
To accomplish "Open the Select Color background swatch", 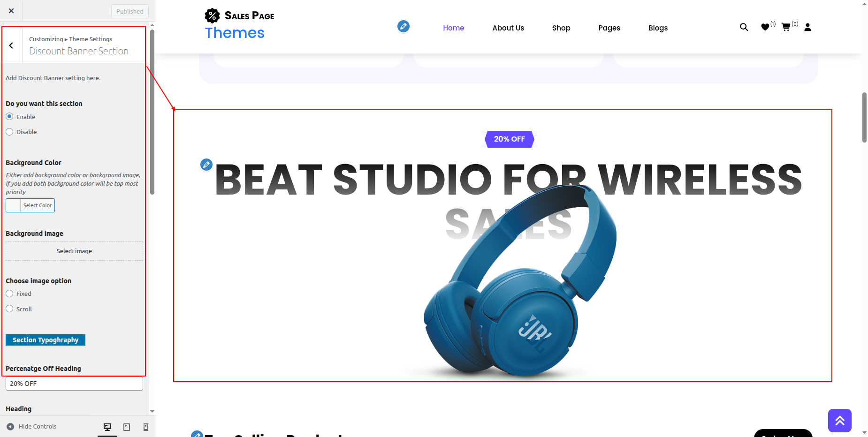I will click(30, 205).
